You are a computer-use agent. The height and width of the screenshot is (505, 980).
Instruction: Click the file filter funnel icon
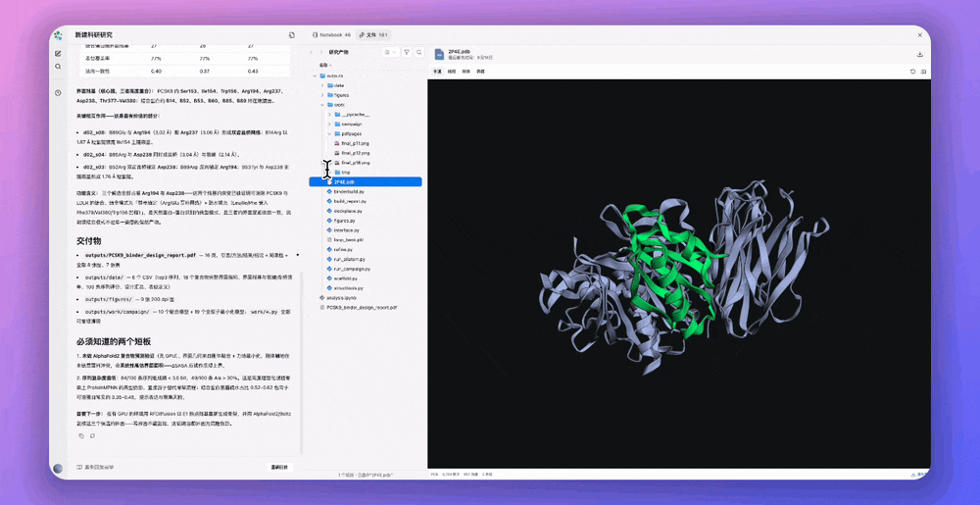click(x=407, y=53)
